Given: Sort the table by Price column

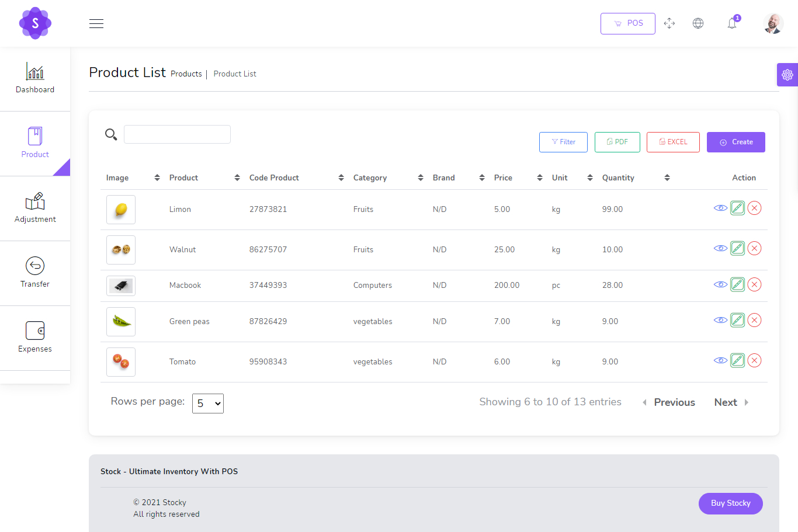Looking at the screenshot, I should (x=539, y=178).
